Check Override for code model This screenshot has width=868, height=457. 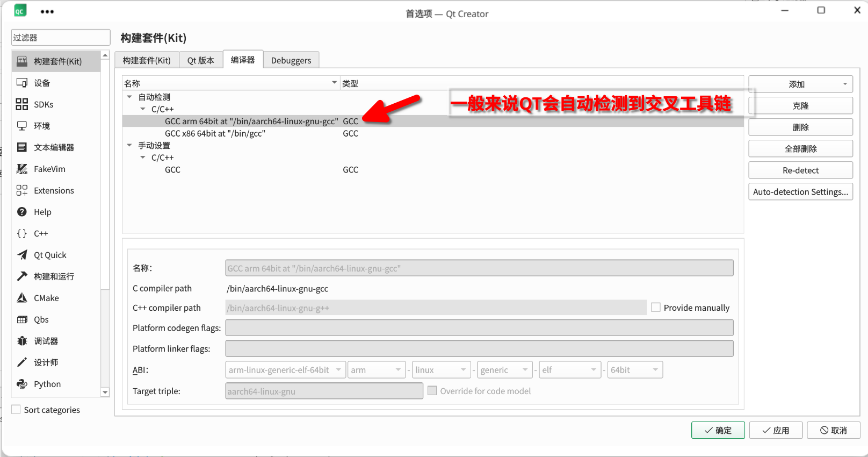(x=432, y=391)
